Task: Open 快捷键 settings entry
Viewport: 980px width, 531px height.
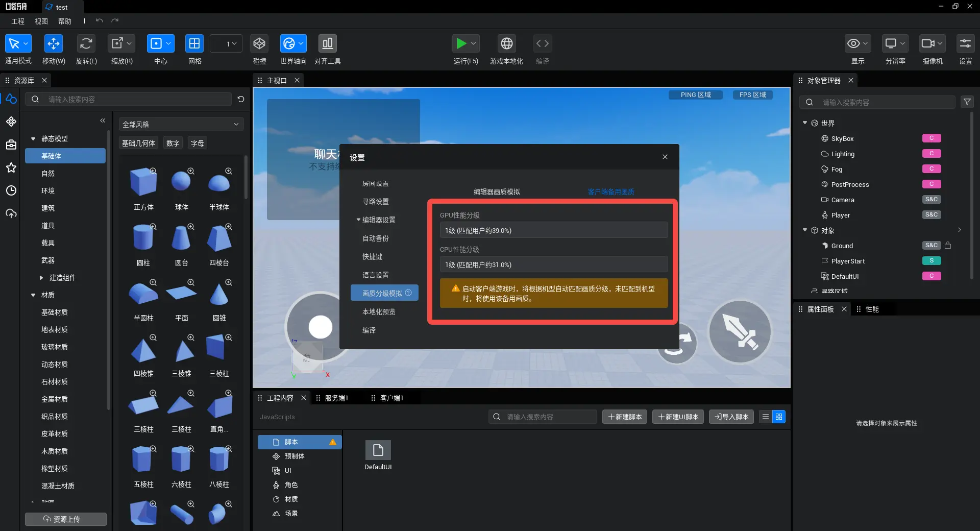Action: (x=373, y=256)
